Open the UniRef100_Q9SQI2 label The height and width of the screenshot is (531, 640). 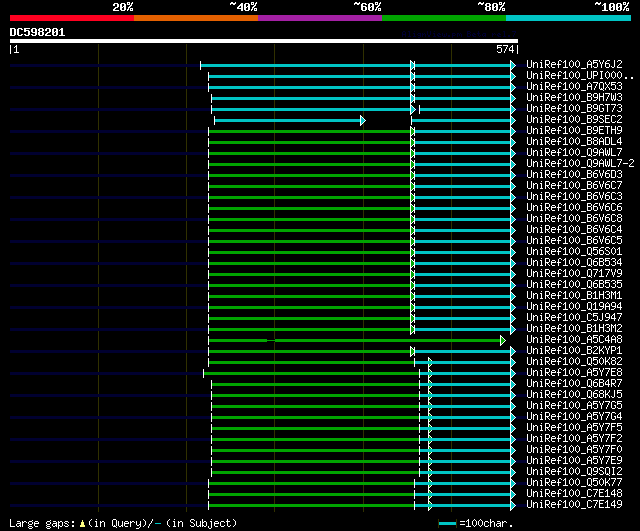[574, 472]
